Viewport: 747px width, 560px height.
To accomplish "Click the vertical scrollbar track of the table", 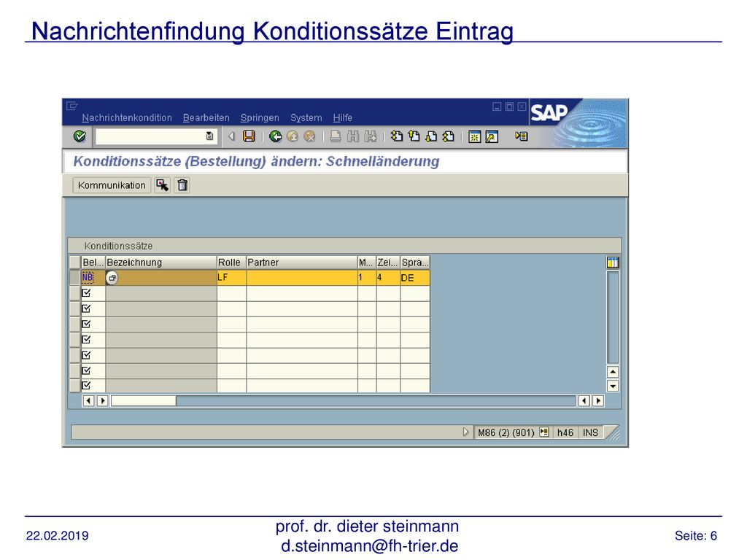I will tap(613, 318).
